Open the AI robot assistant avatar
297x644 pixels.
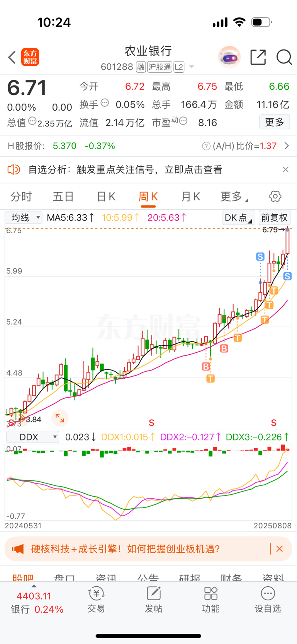pos(229,57)
